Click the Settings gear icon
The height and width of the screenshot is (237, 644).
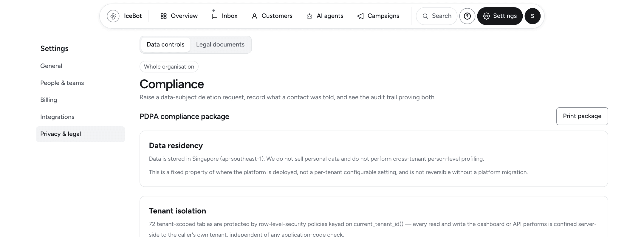click(x=487, y=16)
